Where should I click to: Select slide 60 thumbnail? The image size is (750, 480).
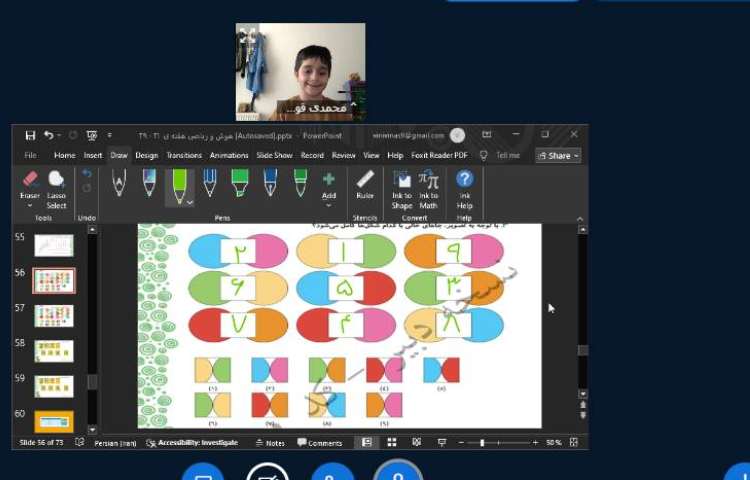click(x=54, y=421)
